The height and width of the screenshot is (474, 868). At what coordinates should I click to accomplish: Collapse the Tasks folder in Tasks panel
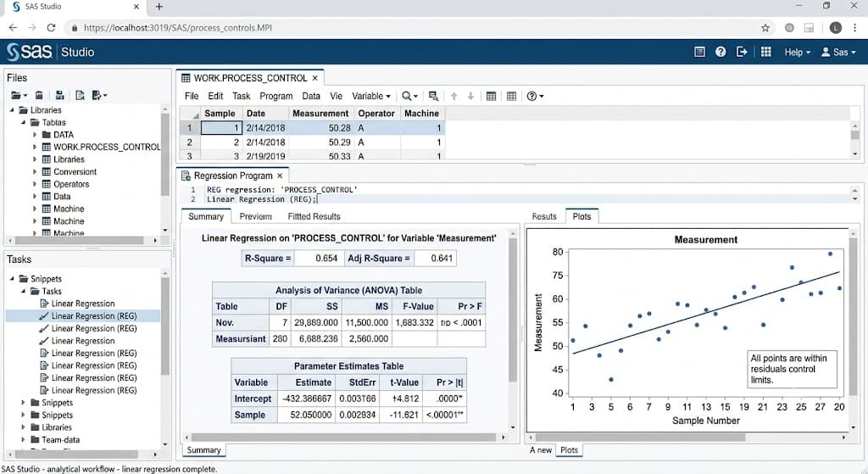23,291
